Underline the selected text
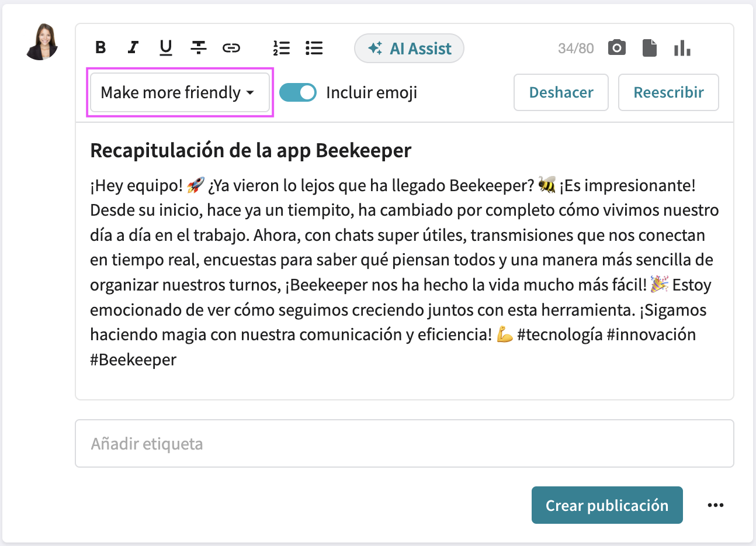 pyautogui.click(x=165, y=48)
